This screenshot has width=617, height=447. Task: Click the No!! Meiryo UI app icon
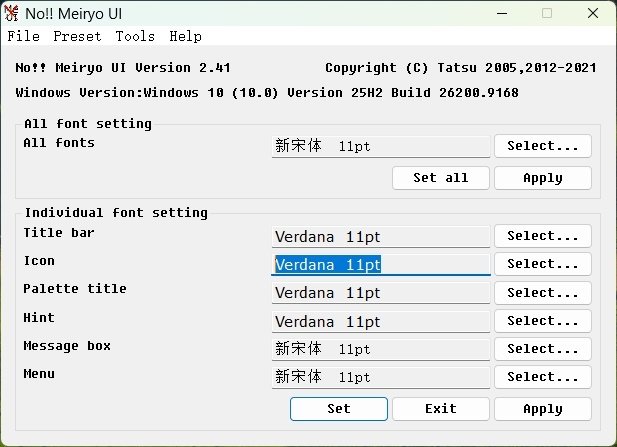[x=11, y=13]
